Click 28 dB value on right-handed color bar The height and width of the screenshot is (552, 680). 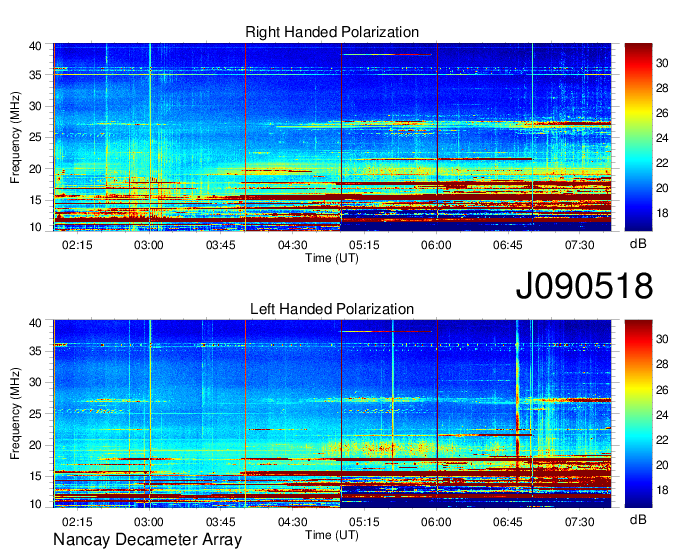coord(662,88)
